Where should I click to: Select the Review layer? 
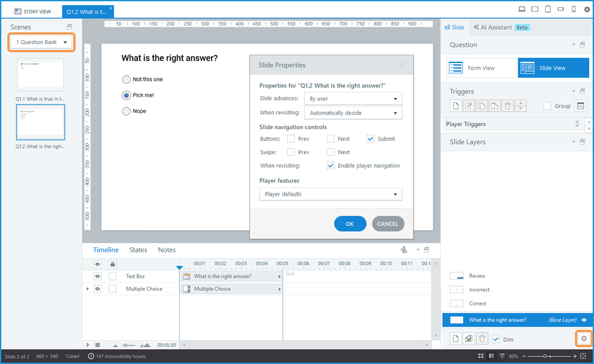coord(477,276)
